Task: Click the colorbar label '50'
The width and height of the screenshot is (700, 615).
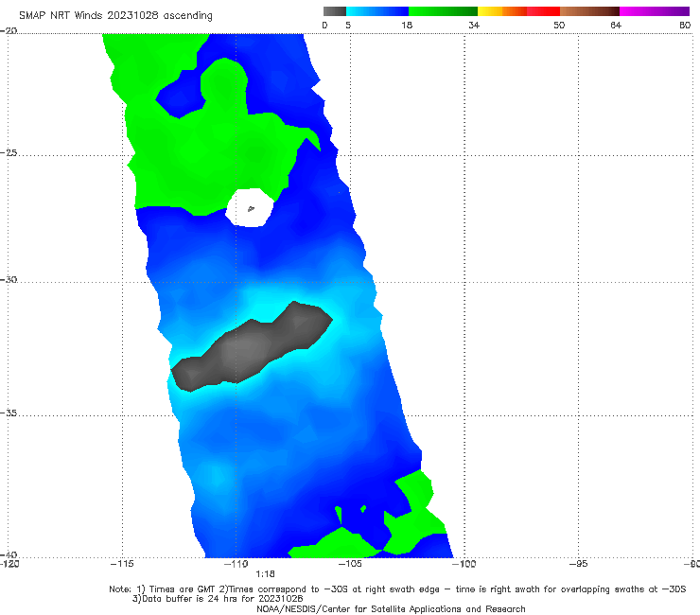Action: coord(559,26)
